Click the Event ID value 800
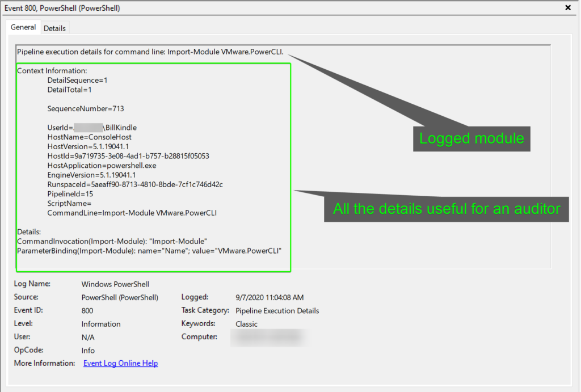This screenshot has height=392, width=581. point(87,311)
